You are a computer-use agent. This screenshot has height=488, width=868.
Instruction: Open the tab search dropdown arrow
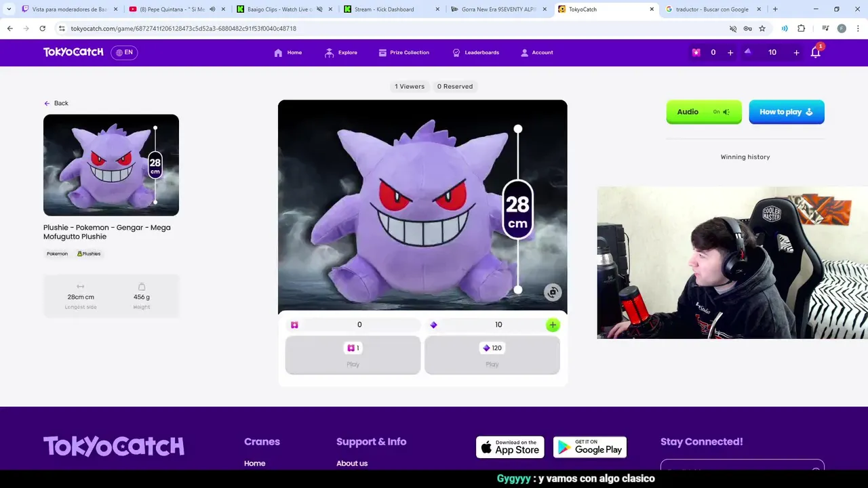pos(9,9)
